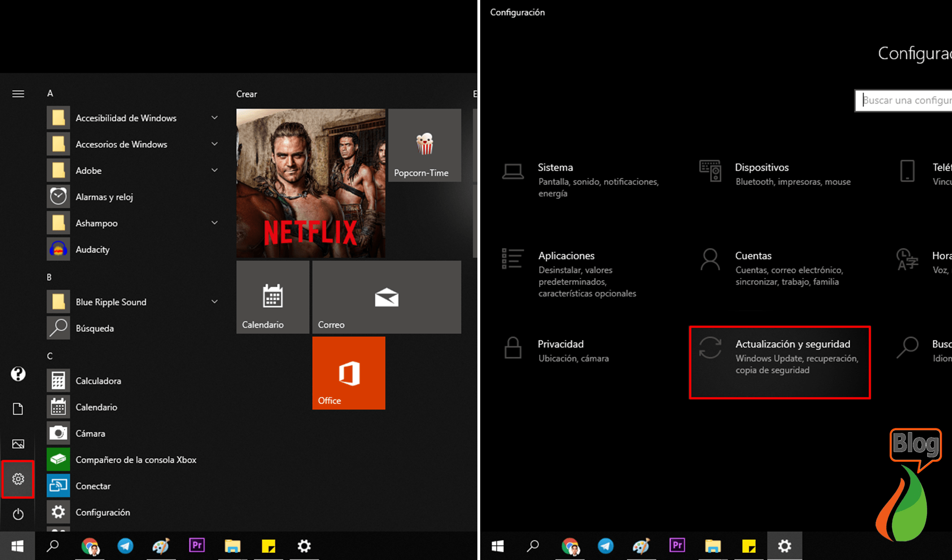The width and height of the screenshot is (952, 560).
Task: Click the Settings gear in Start sidebar
Action: tap(18, 479)
